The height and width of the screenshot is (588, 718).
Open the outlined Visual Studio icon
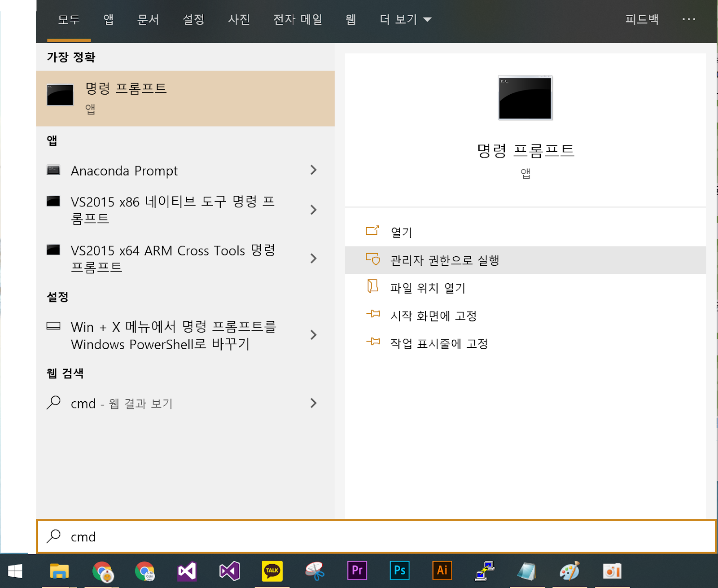click(229, 571)
